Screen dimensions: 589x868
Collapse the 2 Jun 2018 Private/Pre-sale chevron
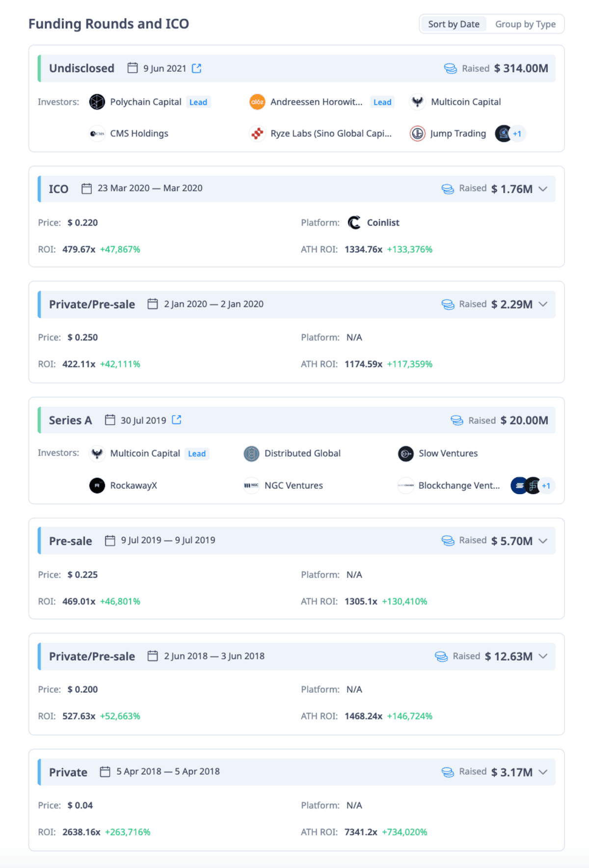pyautogui.click(x=543, y=656)
